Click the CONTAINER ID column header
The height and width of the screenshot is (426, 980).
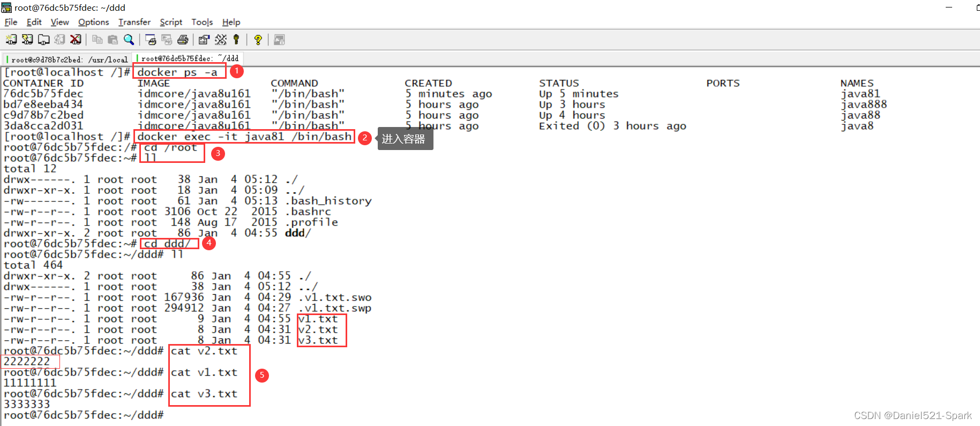[43, 83]
